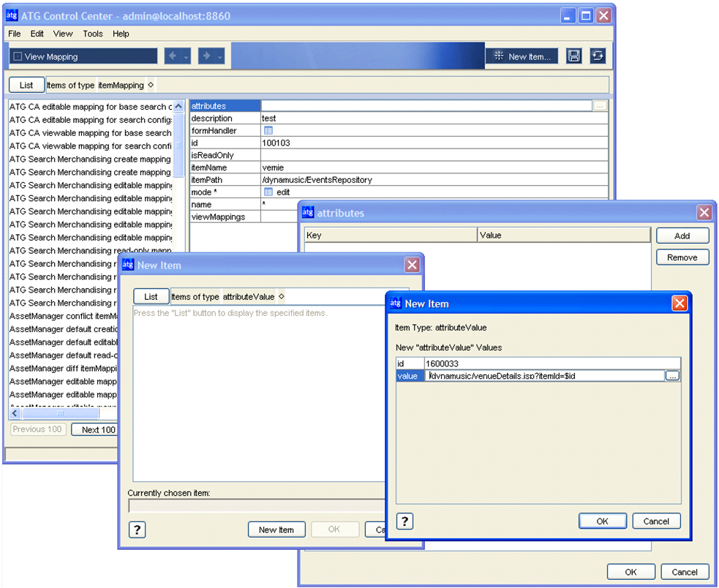719x588 pixels.
Task: Open the View menu
Action: (x=63, y=34)
